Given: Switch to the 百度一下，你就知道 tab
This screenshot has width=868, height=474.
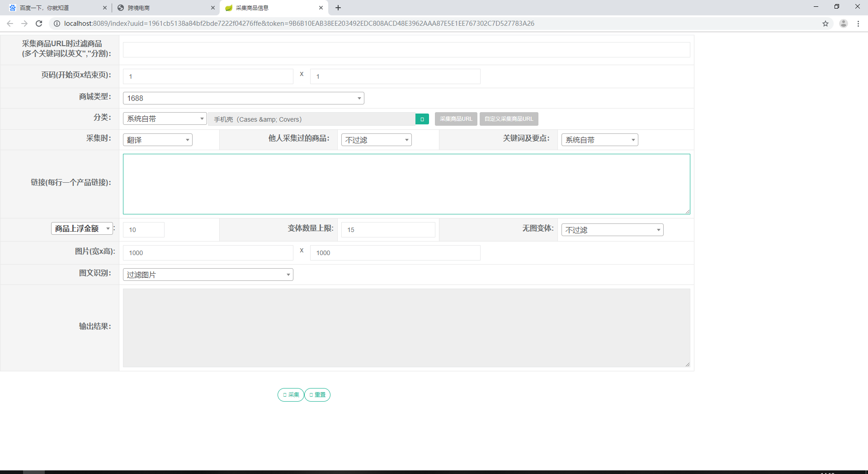Looking at the screenshot, I should point(57,8).
